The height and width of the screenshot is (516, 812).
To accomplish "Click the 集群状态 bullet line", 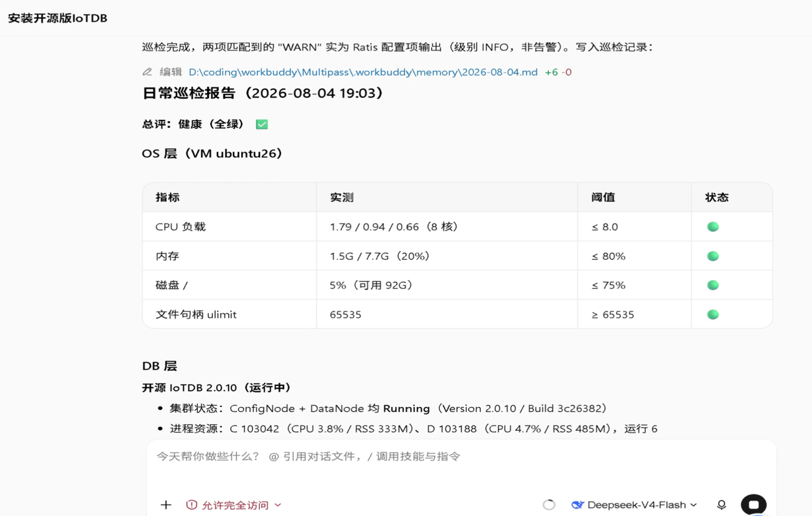I will click(x=388, y=408).
